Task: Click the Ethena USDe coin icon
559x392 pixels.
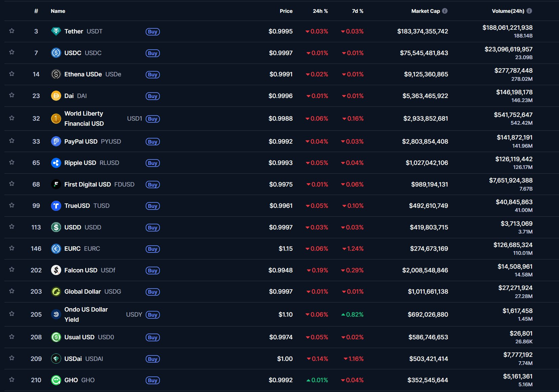Action: (56, 74)
